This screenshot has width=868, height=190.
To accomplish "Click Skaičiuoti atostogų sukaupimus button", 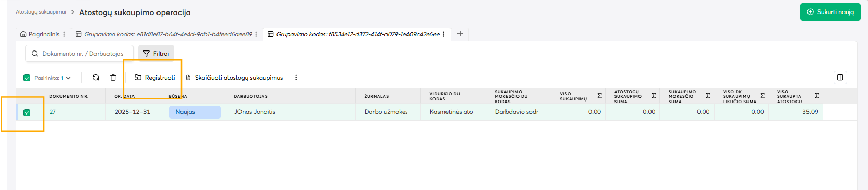I will [234, 78].
